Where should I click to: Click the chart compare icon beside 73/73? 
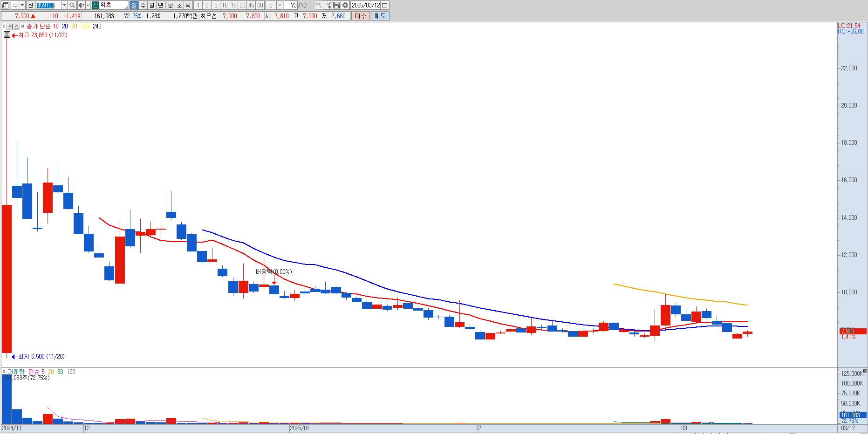pos(318,5)
